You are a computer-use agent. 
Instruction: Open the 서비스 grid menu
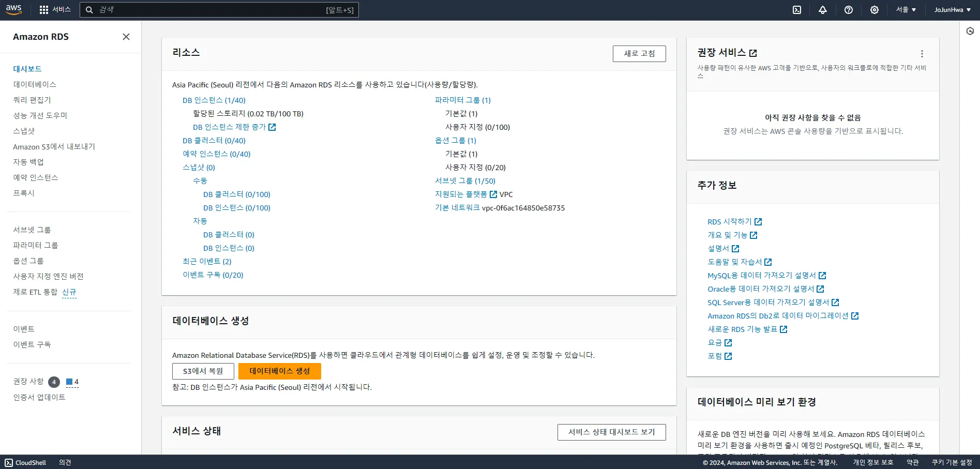click(x=55, y=10)
